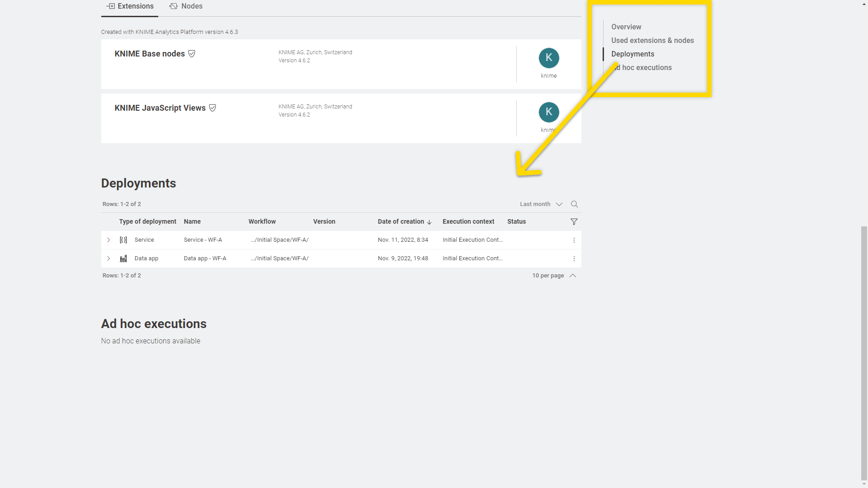Expand the Data app deployment row

(x=108, y=258)
